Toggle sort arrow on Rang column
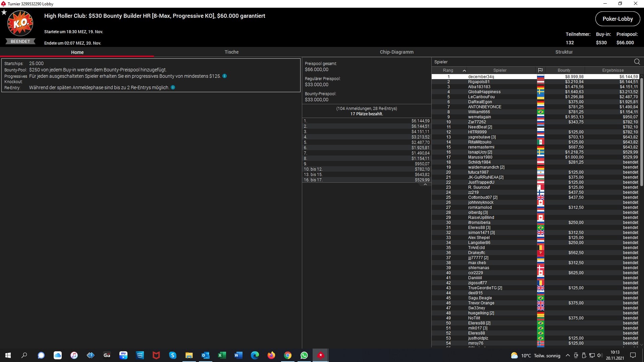 tap(464, 70)
